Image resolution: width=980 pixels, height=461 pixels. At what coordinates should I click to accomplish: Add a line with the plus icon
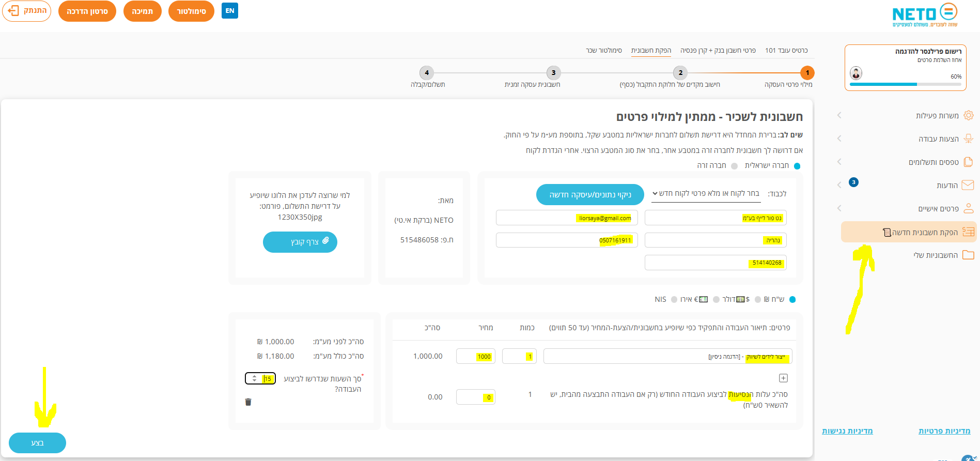(783, 378)
